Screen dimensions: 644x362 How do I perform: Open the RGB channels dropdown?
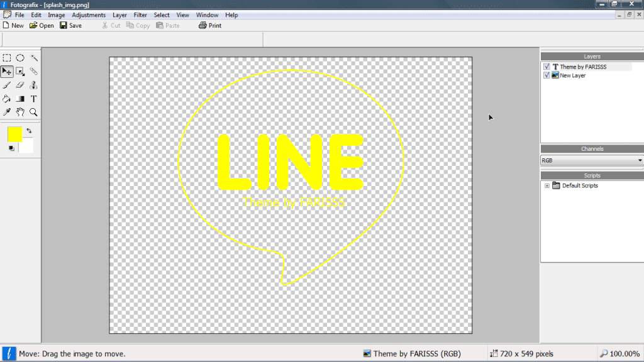pyautogui.click(x=592, y=160)
